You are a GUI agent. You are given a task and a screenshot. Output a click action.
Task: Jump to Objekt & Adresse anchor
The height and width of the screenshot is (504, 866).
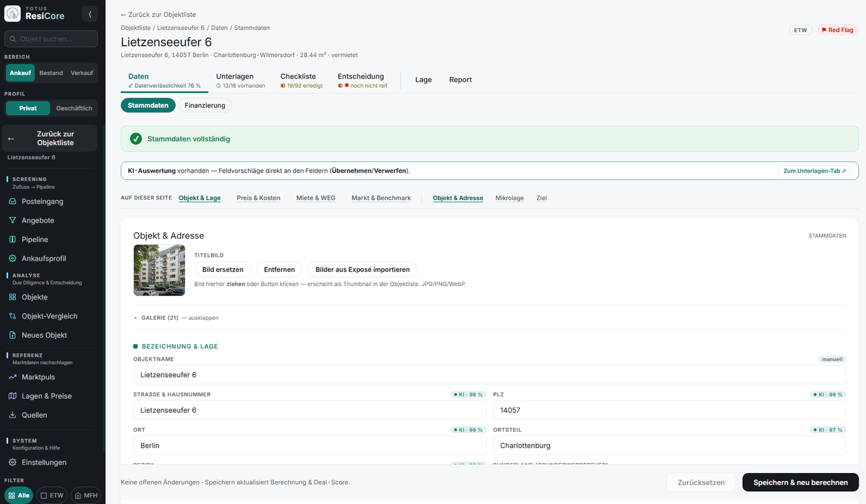tap(458, 198)
